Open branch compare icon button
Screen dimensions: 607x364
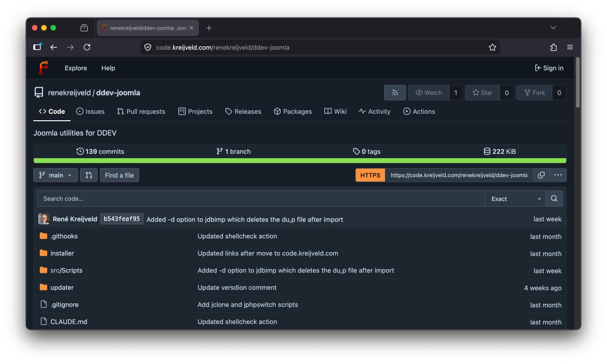tap(89, 175)
